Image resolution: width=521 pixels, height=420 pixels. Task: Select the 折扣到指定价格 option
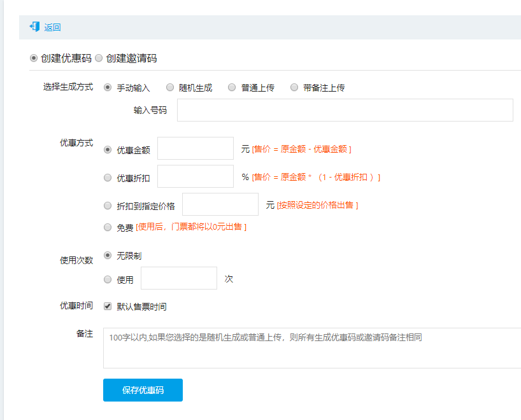point(108,206)
